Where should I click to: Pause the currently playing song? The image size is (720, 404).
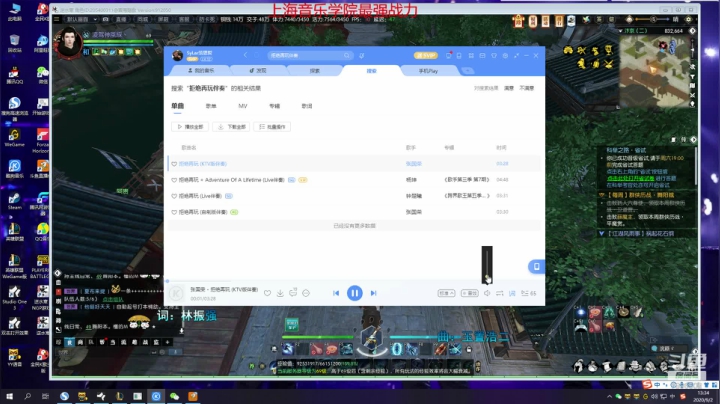click(354, 293)
